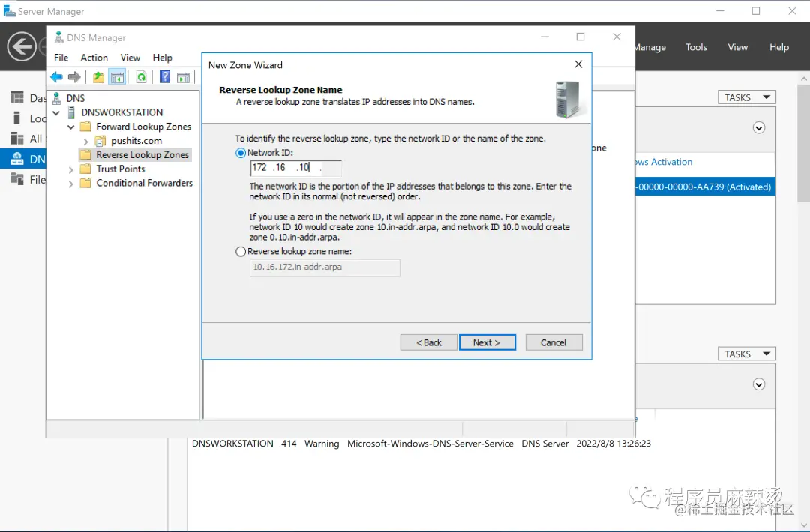Click the DNS Manager forward arrow toolbar icon
Viewport: 810px width, 532px height.
[x=74, y=77]
